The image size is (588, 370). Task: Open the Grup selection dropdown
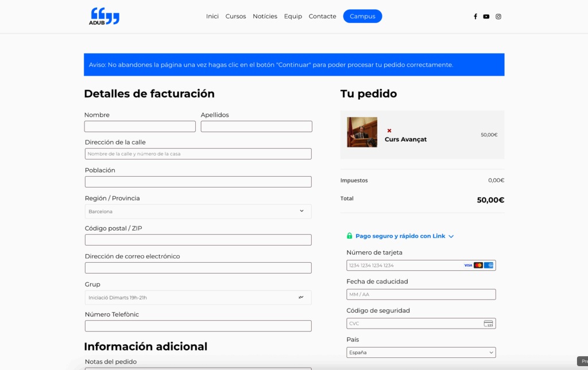198,297
